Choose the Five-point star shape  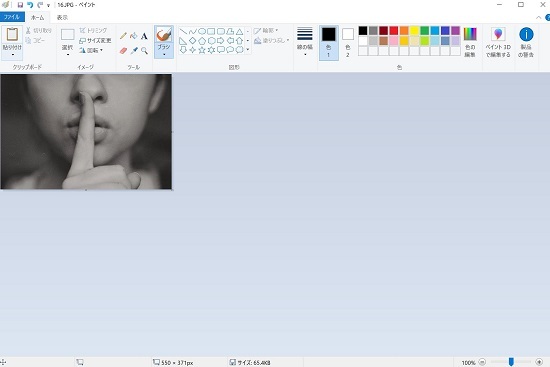tap(202, 50)
